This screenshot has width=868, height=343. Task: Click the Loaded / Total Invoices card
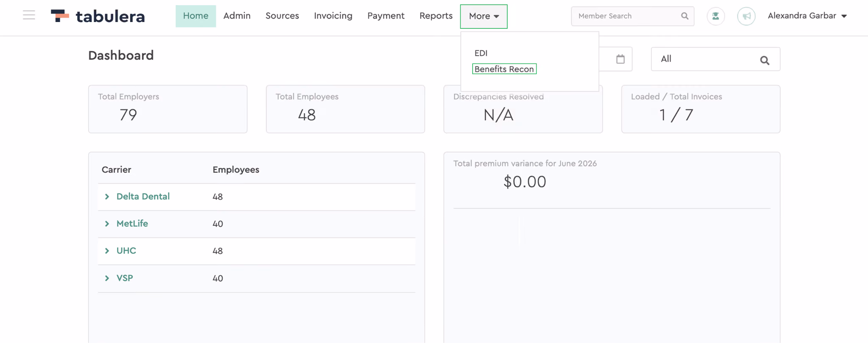(701, 109)
